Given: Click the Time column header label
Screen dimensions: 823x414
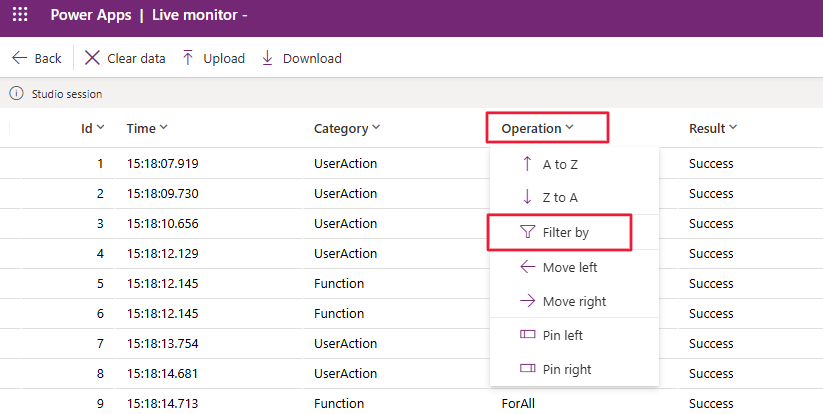Looking at the screenshot, I should tap(141, 128).
